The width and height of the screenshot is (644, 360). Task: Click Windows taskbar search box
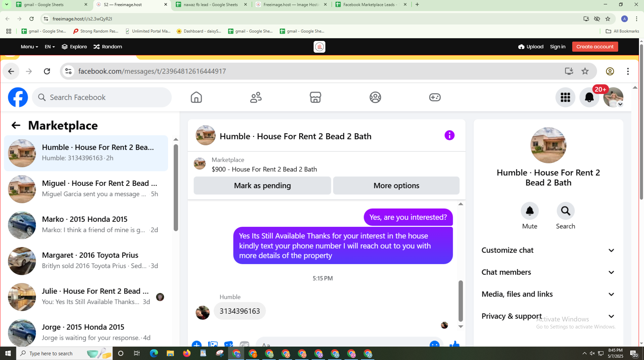(64, 353)
